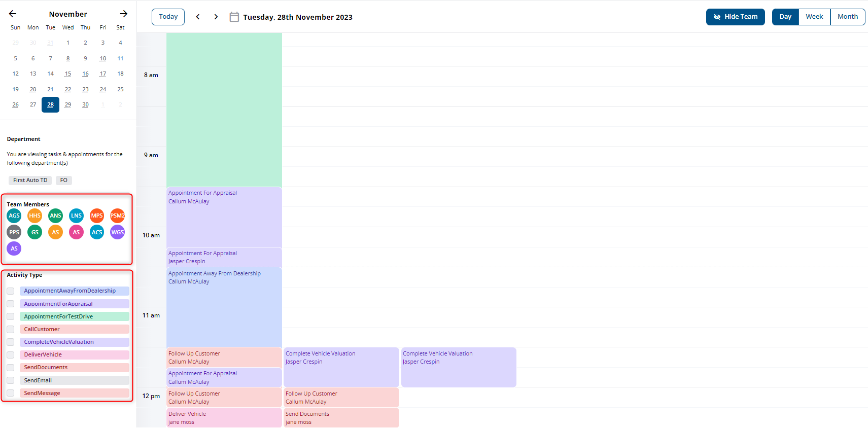The width and height of the screenshot is (868, 429).
Task: Go to previous month in mini calendar
Action: tap(13, 14)
